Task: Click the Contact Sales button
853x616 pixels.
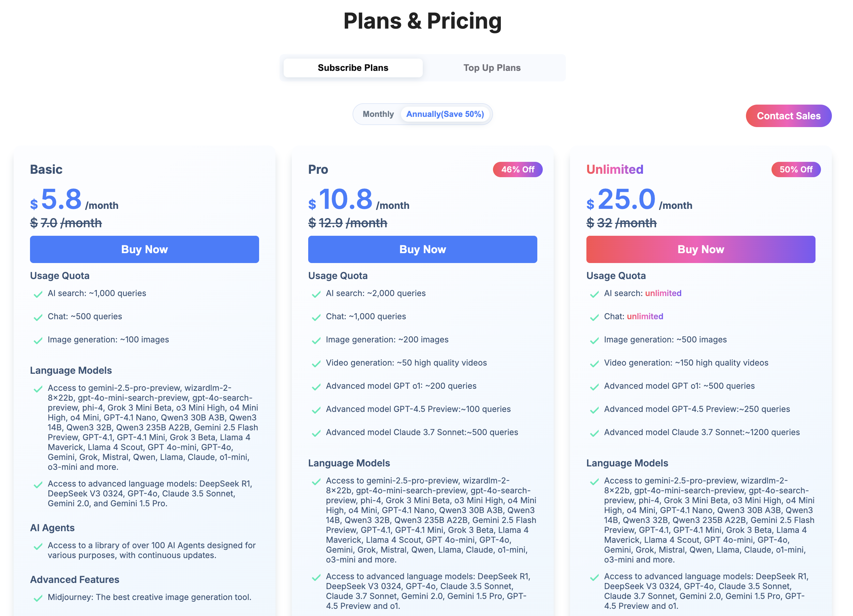Action: (x=788, y=116)
